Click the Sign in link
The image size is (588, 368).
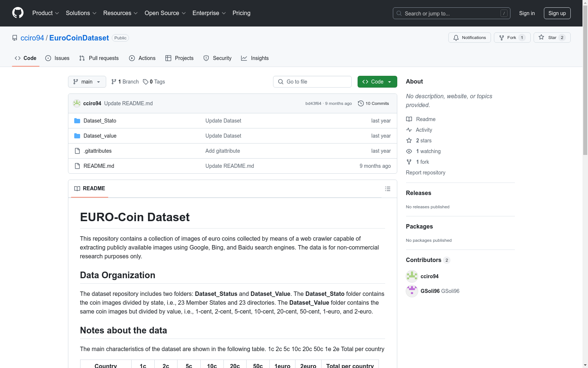527,13
